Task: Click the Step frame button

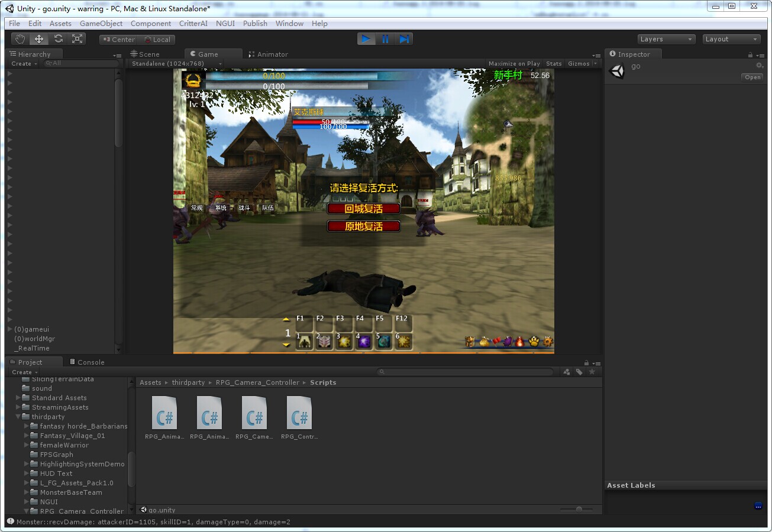Action: (404, 39)
